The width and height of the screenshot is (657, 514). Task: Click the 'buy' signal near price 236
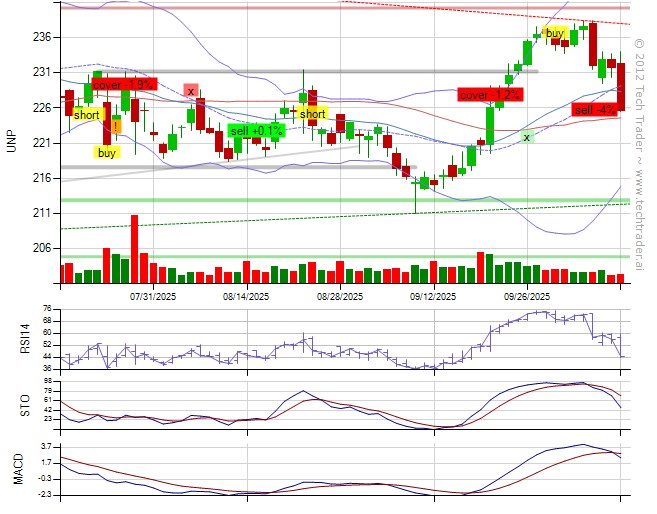pos(555,33)
